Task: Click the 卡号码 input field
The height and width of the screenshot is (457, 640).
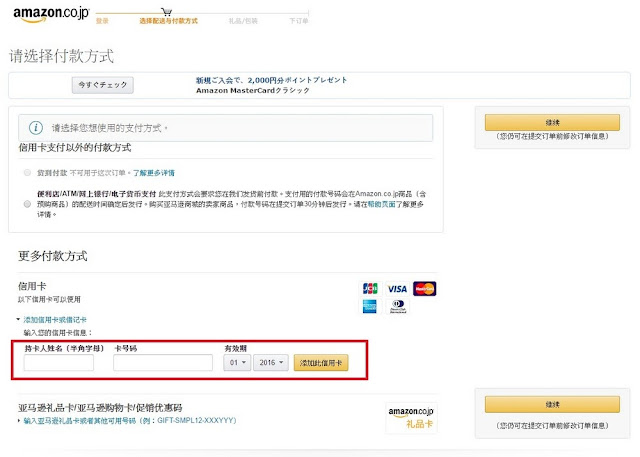Action: click(163, 362)
